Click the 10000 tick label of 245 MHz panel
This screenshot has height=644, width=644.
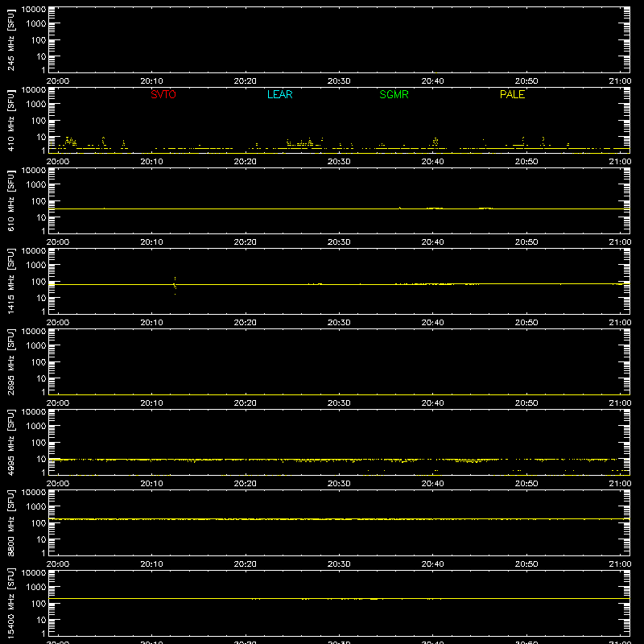[34, 10]
